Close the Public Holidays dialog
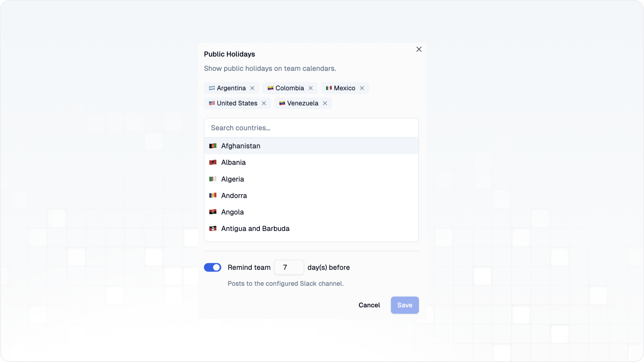The width and height of the screenshot is (644, 362). point(419,49)
